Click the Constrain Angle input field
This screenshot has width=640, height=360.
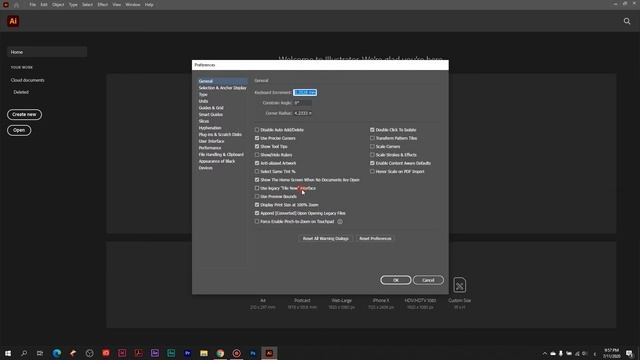click(302, 103)
